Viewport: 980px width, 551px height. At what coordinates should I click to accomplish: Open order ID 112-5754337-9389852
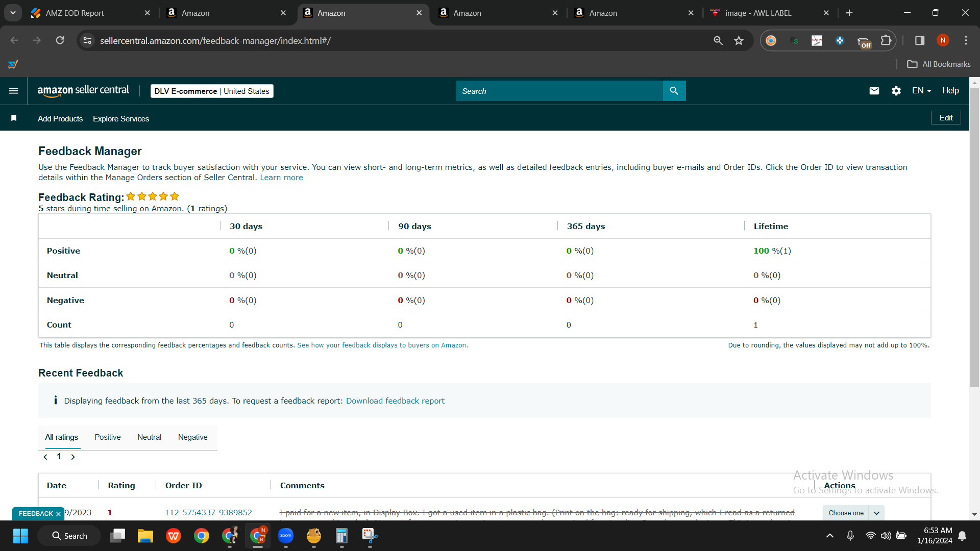click(208, 512)
